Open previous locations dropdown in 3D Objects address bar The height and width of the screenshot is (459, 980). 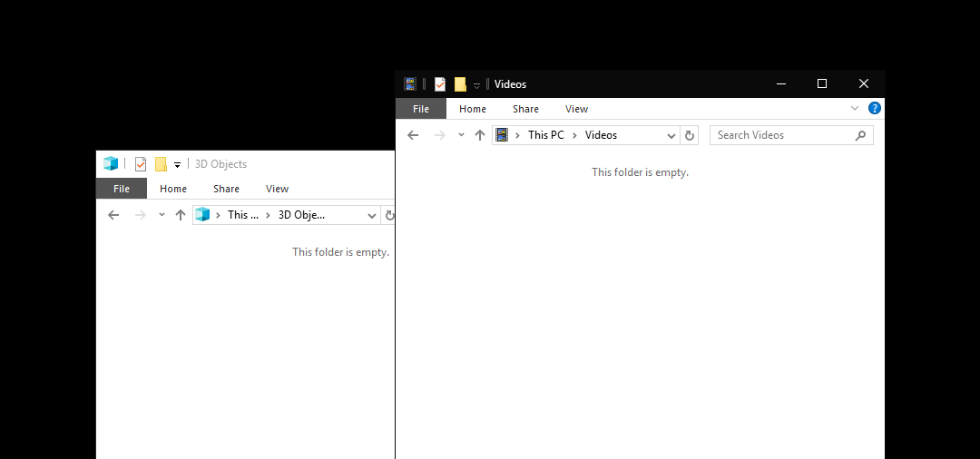372,216
